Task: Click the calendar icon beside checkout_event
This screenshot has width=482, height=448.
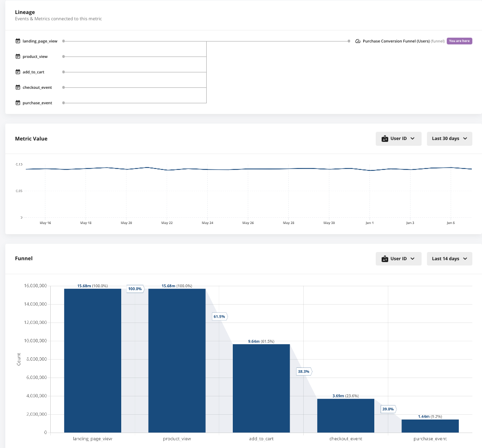Action: click(17, 87)
